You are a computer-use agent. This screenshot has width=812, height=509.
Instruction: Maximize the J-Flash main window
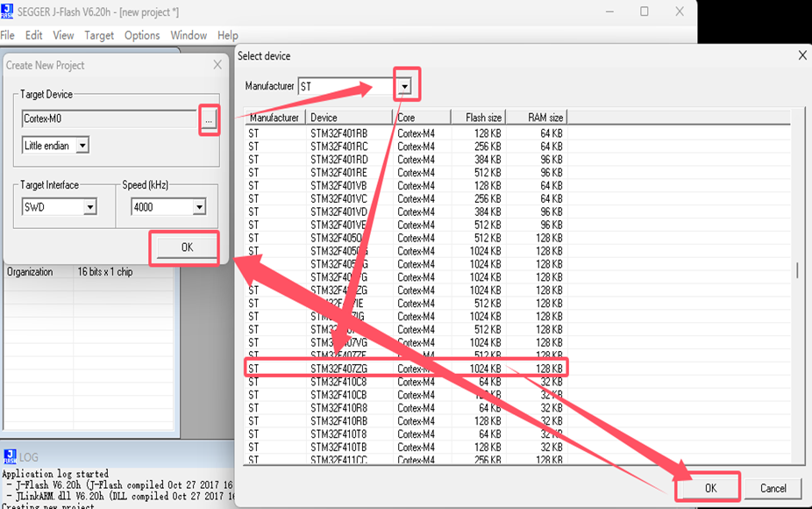click(645, 11)
